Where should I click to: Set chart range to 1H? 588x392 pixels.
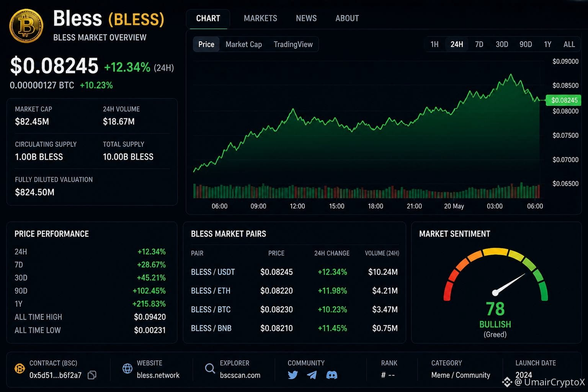click(434, 44)
